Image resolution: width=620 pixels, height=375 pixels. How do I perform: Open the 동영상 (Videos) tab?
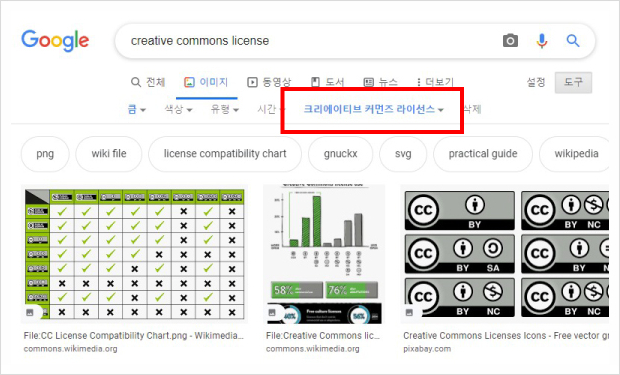269,82
